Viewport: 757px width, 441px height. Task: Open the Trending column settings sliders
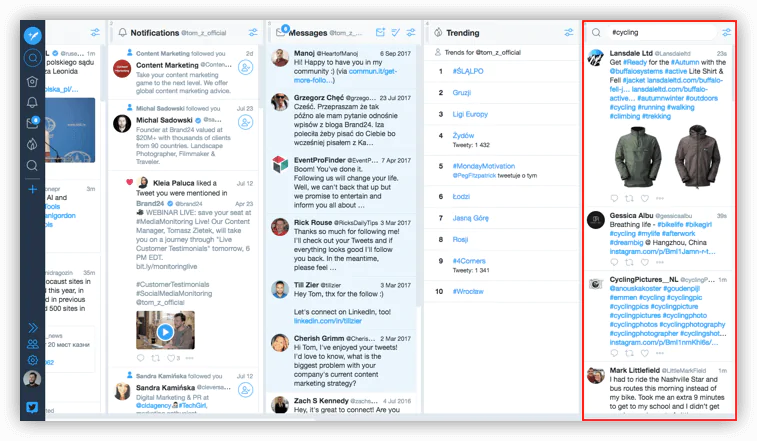pos(568,32)
